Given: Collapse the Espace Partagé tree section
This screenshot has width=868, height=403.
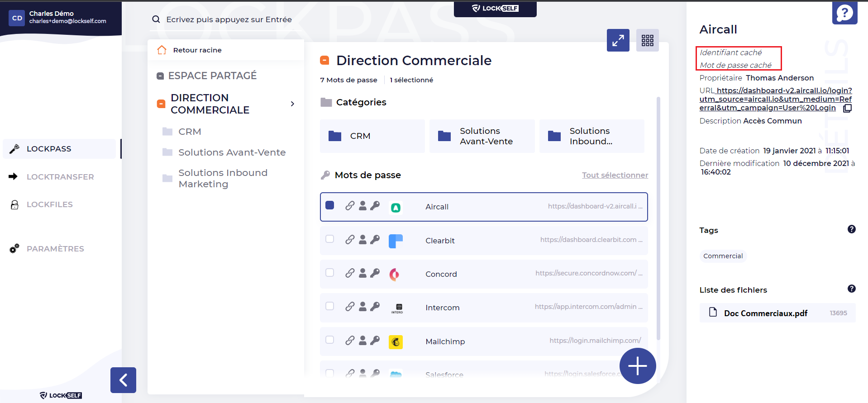Looking at the screenshot, I should tap(160, 76).
